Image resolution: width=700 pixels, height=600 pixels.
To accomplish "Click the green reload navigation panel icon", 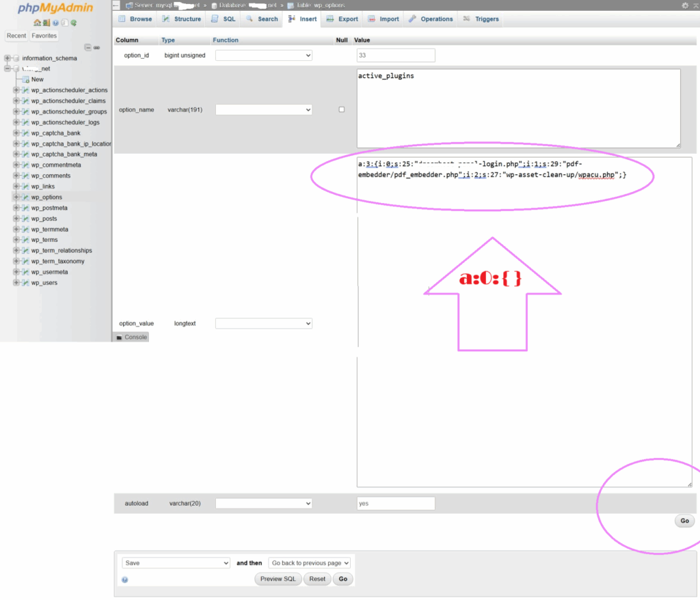I will 74,23.
